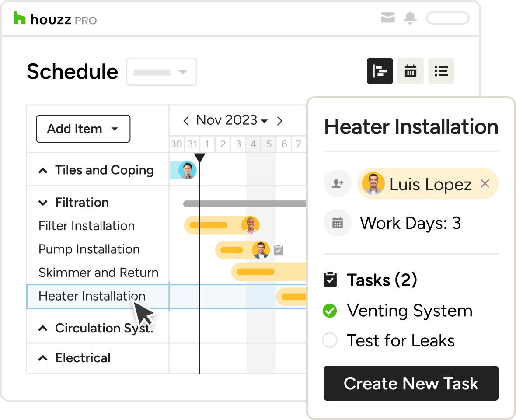Collapse the Filtration group
516x420 pixels.
pyautogui.click(x=43, y=203)
